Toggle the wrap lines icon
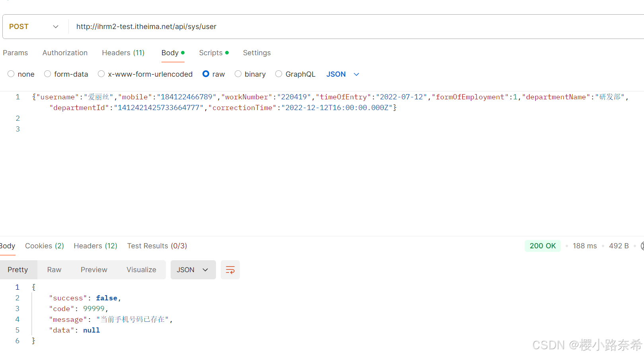This screenshot has width=644, height=356. click(x=230, y=270)
